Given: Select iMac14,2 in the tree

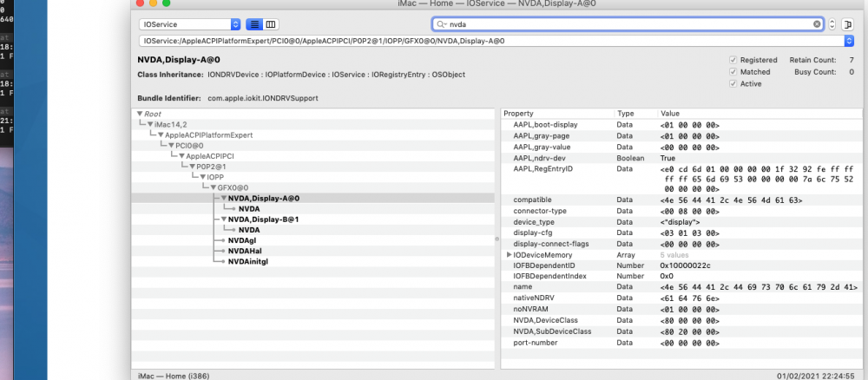Looking at the screenshot, I should tap(171, 124).
